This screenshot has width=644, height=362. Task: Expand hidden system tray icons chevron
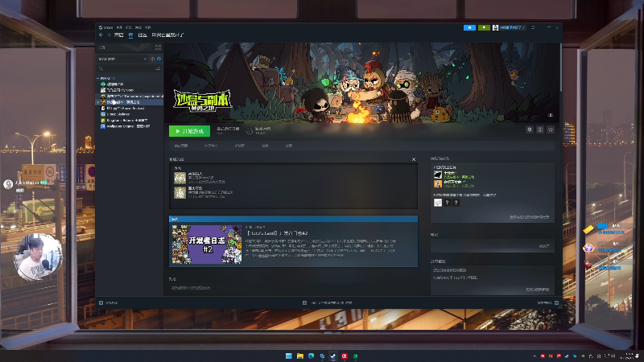click(x=535, y=356)
